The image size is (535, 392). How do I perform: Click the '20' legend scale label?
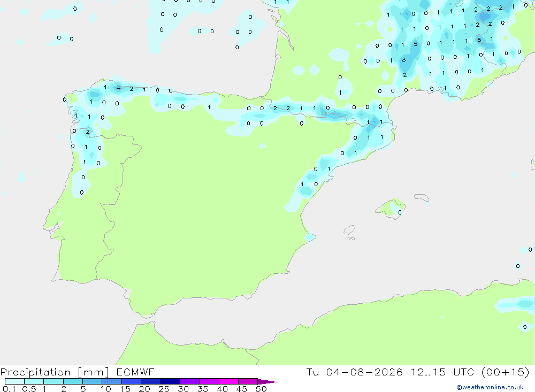[144, 389]
